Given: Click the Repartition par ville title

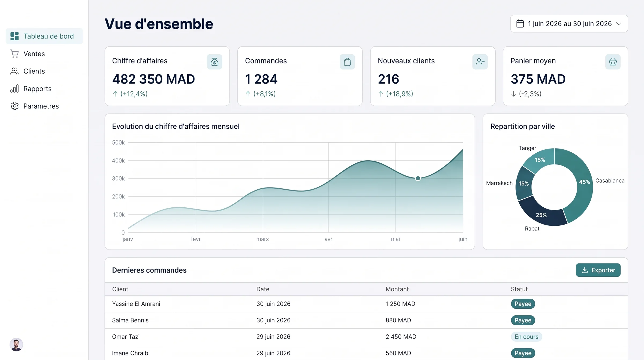Looking at the screenshot, I should (523, 126).
